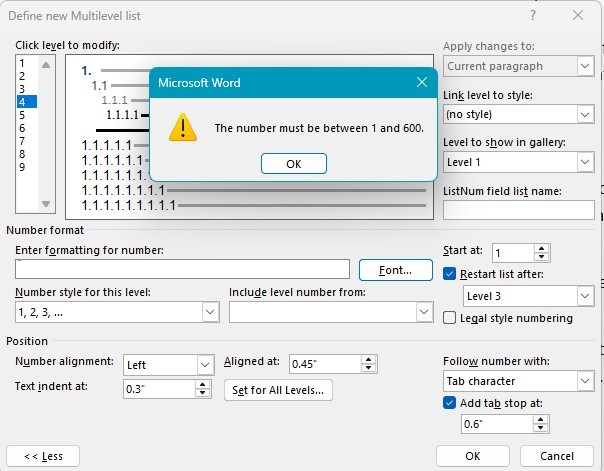Click the Text indent at value field
The width and height of the screenshot is (604, 471).
pos(159,389)
